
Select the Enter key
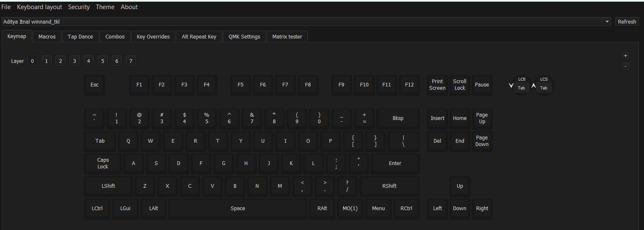tap(395, 163)
